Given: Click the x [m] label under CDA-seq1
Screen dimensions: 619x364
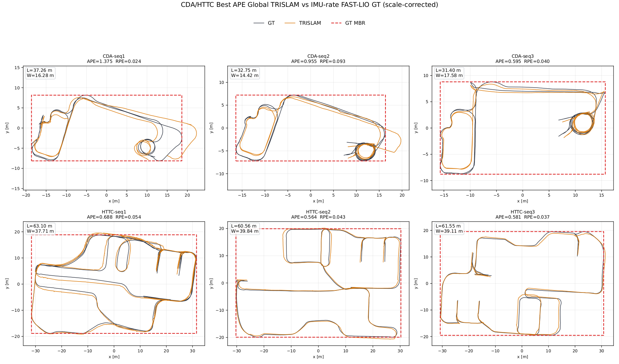Looking at the screenshot, I should click(114, 201).
